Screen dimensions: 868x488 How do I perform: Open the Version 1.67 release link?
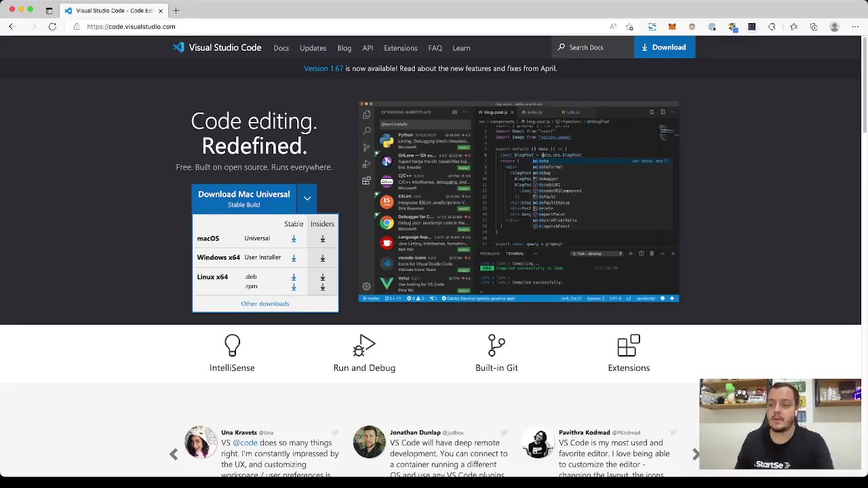point(323,68)
